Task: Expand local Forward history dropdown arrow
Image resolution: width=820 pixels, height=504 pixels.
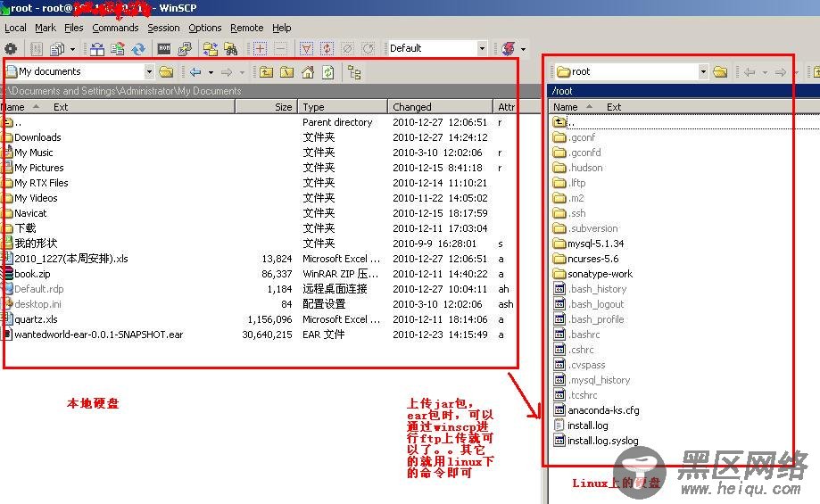Action: tap(242, 72)
